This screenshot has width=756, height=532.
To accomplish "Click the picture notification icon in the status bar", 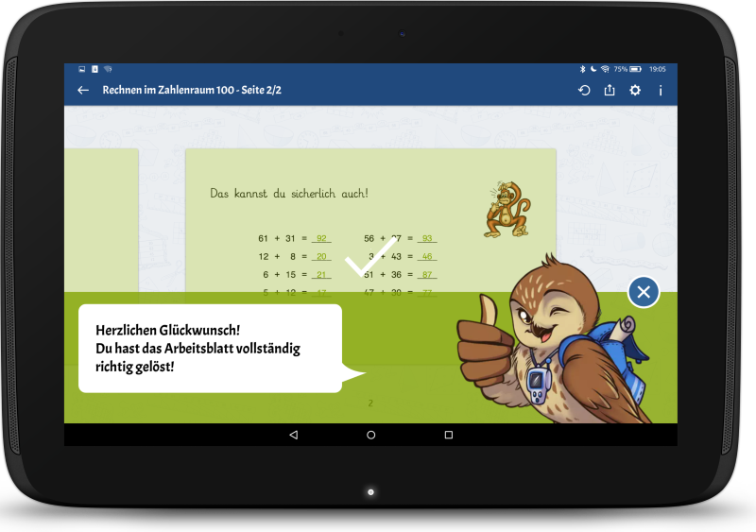I will (82, 69).
